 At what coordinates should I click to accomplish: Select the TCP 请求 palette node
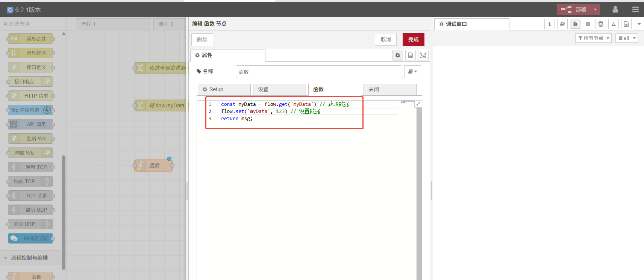[30, 196]
